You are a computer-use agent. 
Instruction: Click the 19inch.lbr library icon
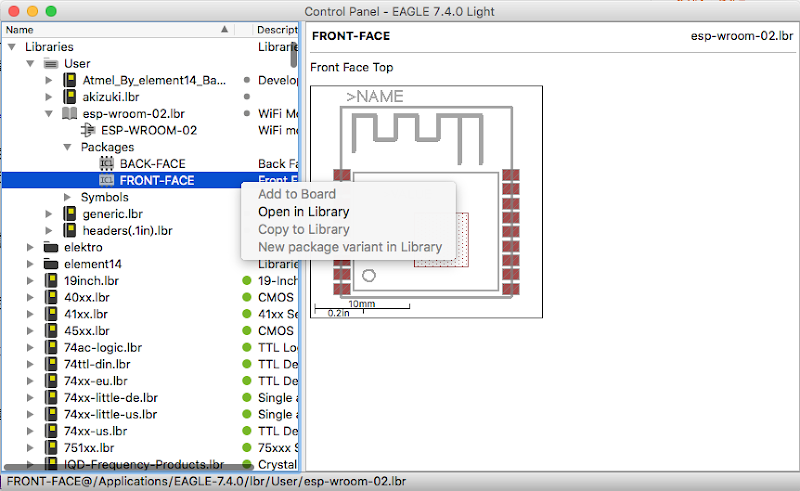51,281
